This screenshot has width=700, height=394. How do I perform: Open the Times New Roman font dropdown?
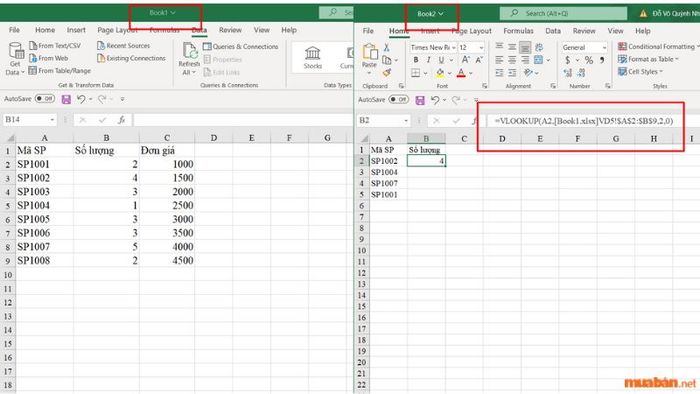tap(454, 47)
